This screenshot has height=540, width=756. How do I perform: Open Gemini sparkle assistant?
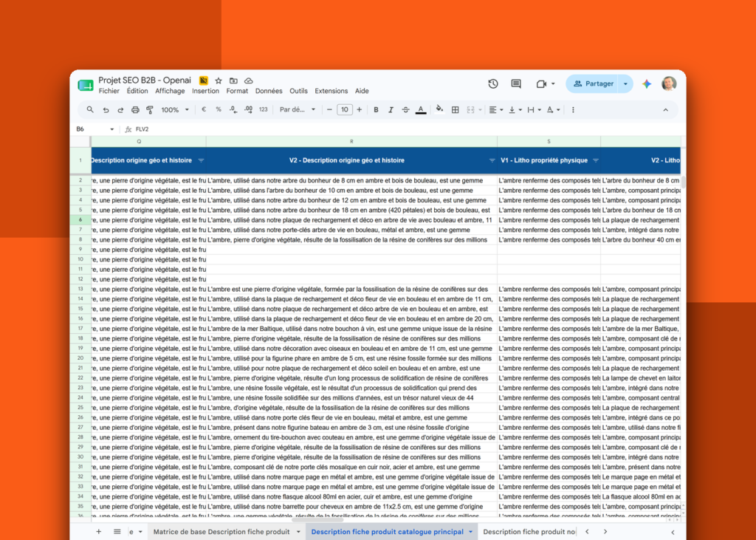point(647,84)
